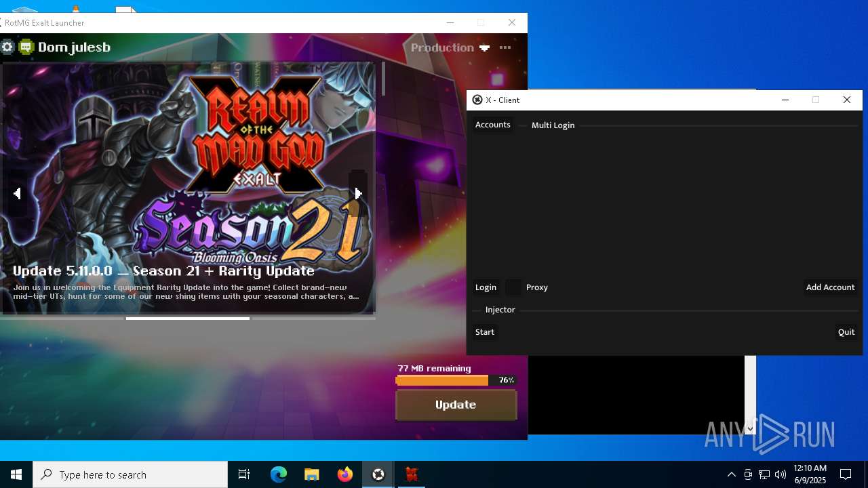Click the green chat bubble icon
Screen dimensions: 868x488
(x=26, y=47)
